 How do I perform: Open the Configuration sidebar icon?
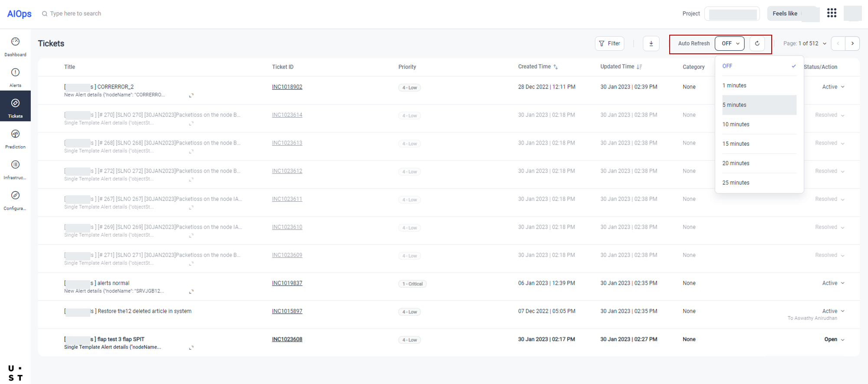15,196
